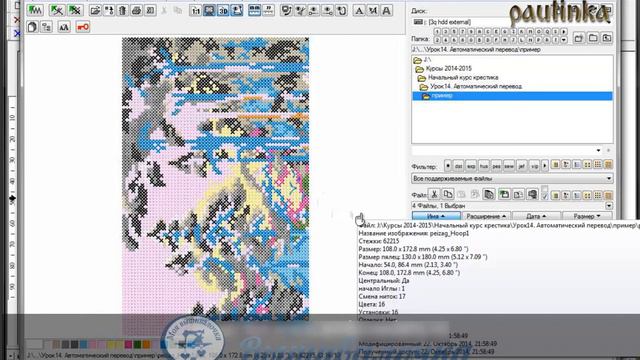The height and width of the screenshot is (360, 640).
Task: Click the first letter A text tool icon
Action: pyautogui.click(x=359, y=11)
